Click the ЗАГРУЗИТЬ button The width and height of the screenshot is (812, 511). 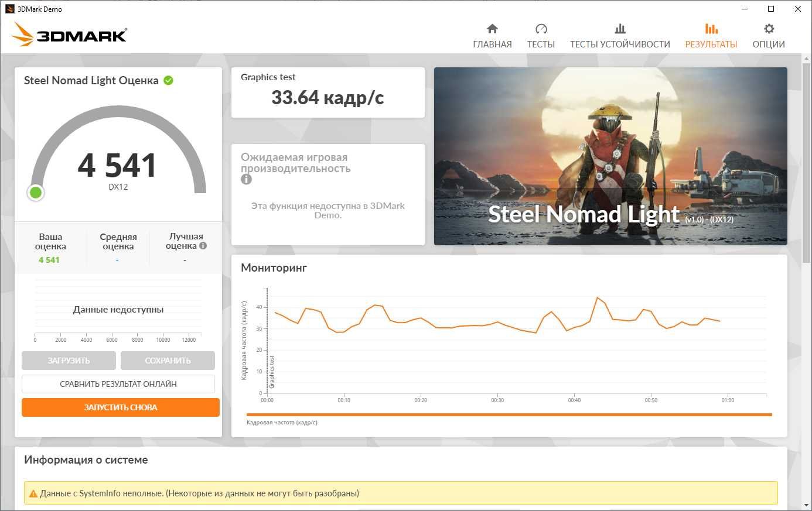[x=69, y=361]
